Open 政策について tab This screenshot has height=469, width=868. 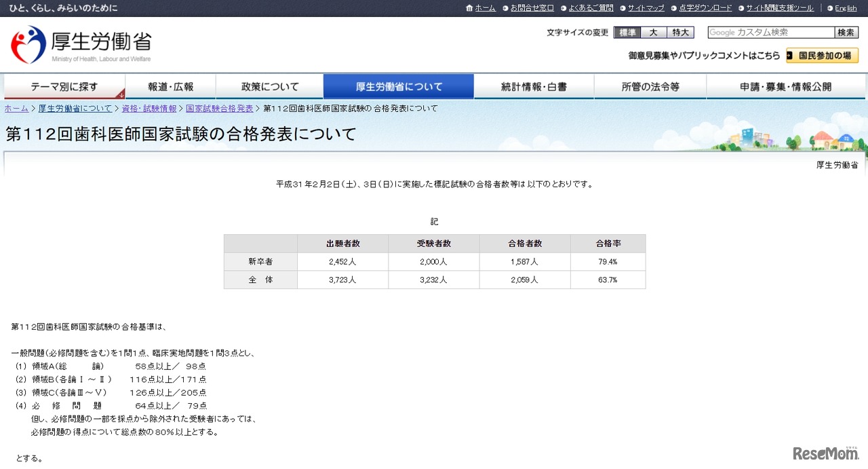(x=270, y=87)
